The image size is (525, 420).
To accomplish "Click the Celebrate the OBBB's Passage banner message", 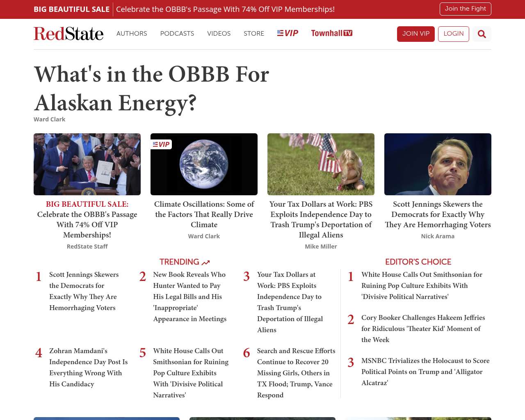I will (x=225, y=9).
